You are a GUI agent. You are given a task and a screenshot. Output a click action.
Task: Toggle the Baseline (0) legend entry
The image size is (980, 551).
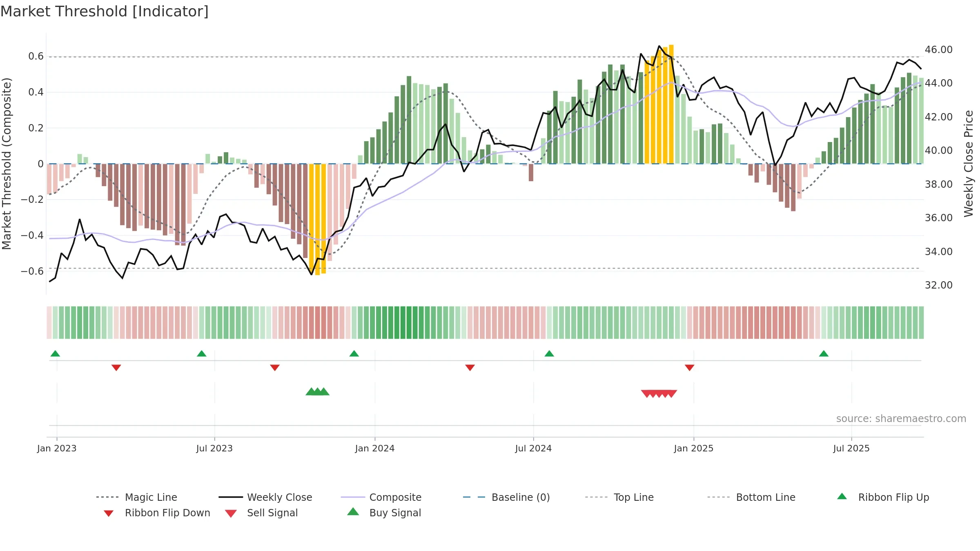506,497
